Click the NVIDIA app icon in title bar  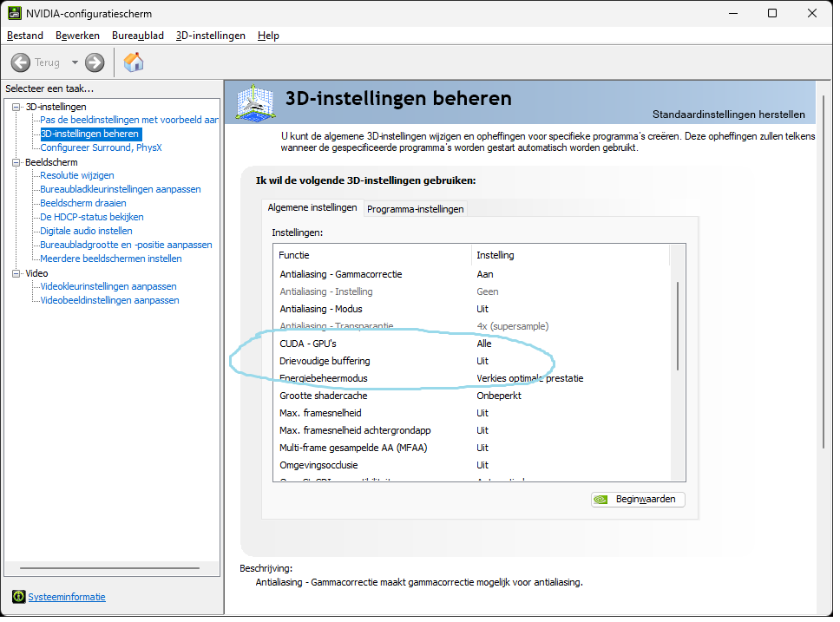click(x=15, y=13)
